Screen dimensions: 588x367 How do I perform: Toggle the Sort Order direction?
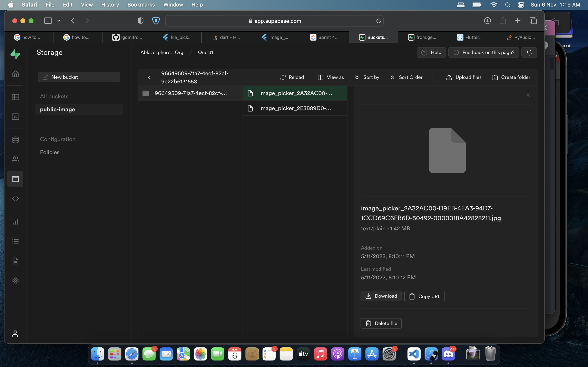406,77
